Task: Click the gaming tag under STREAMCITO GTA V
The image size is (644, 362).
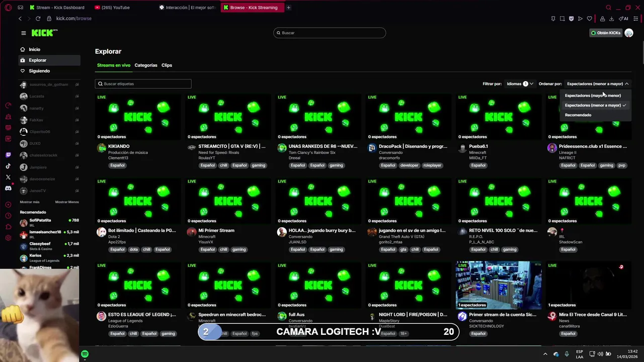Action: (x=258, y=165)
